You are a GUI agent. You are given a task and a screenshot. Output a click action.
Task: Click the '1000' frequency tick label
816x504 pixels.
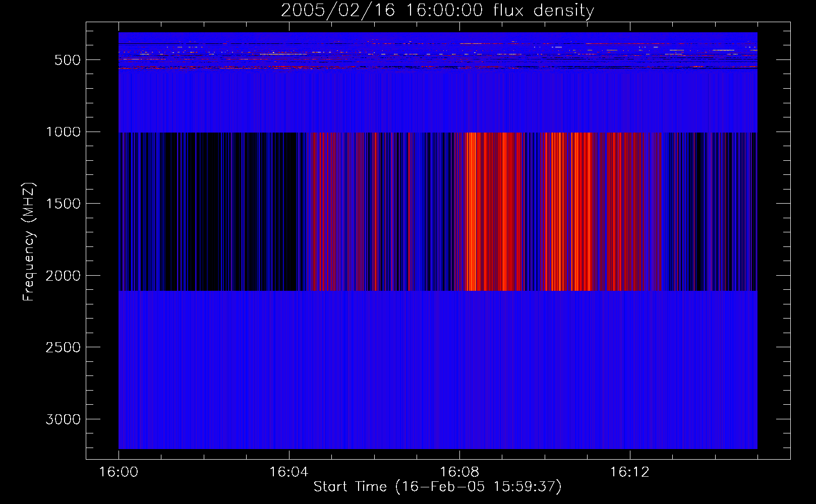[x=63, y=132]
